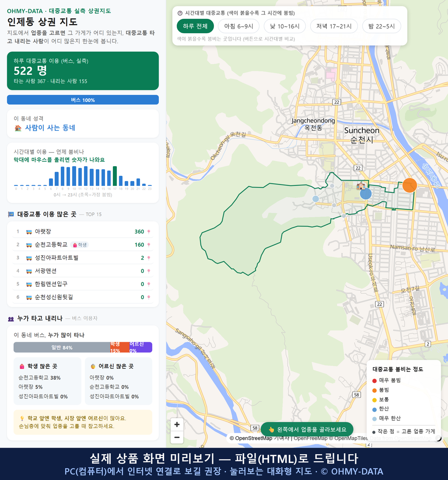Switch to the 낮 10~16시 time filter

coord(285,26)
